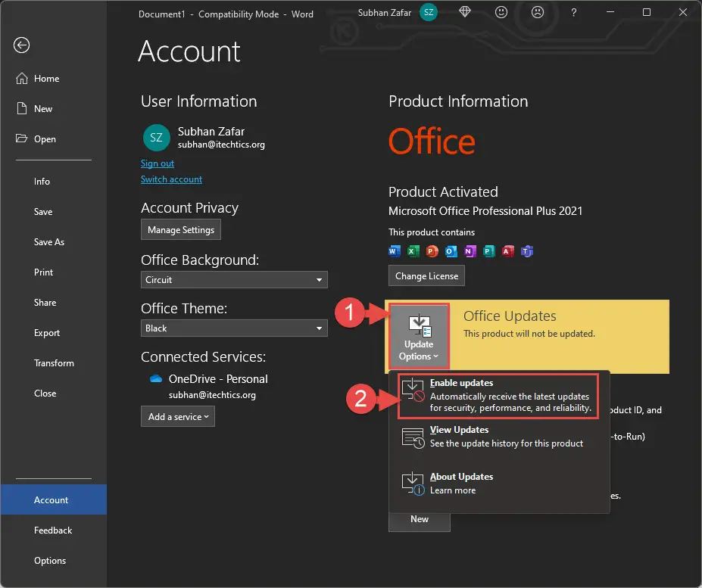Open the Office Theme Black dropdown

point(234,328)
